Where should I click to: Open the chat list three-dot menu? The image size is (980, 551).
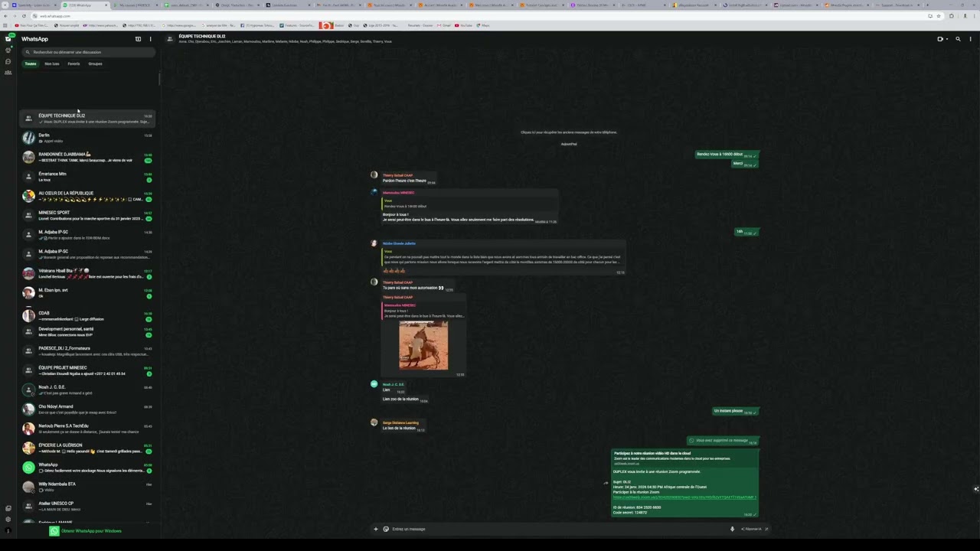[x=150, y=39]
